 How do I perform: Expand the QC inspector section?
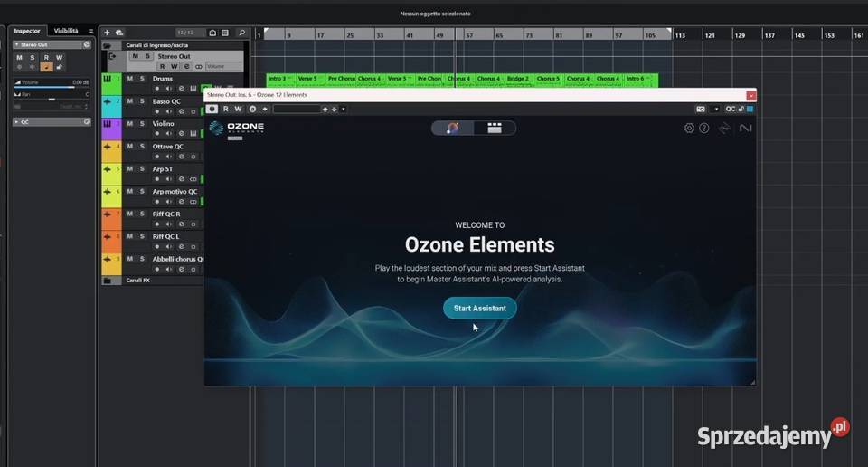click(x=16, y=122)
